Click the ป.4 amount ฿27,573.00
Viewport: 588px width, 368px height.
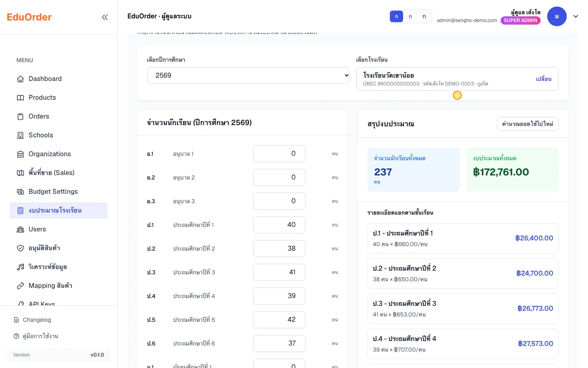[535, 344]
